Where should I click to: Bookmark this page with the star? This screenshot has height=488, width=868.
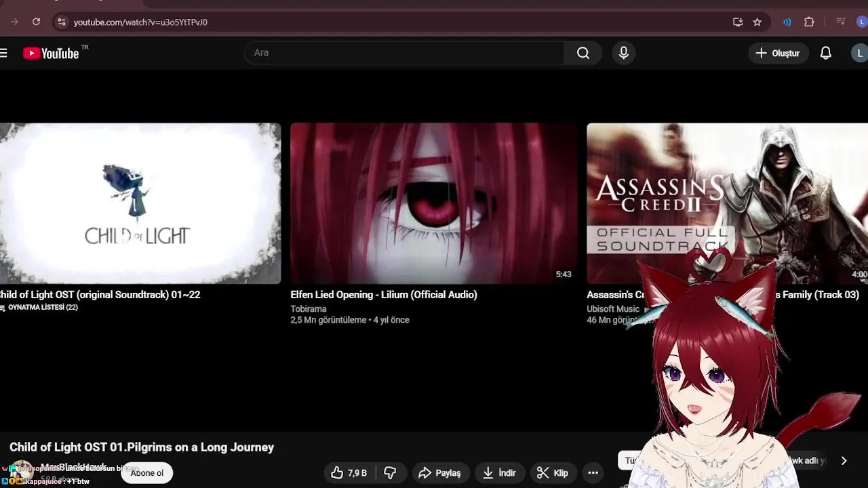757,22
